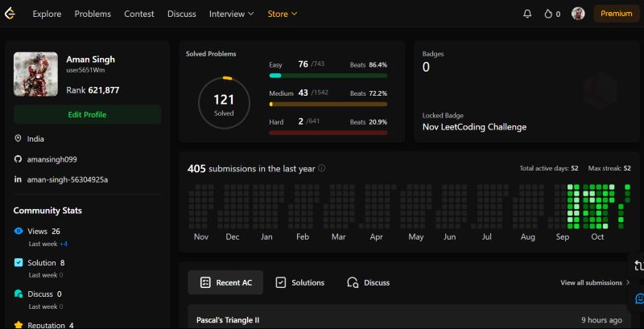Open LinkedIn profile aman-singh-56304925a

68,179
